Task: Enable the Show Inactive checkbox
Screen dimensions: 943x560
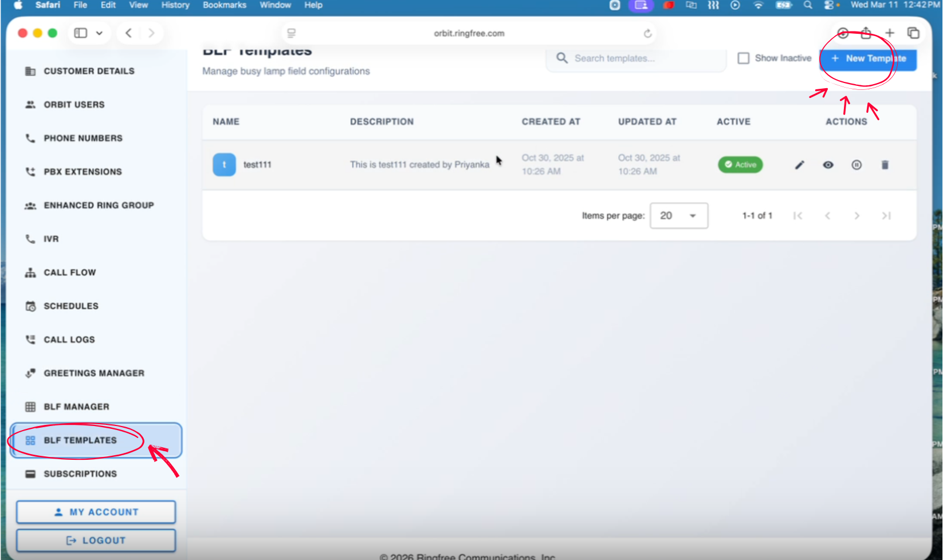Action: [x=744, y=58]
